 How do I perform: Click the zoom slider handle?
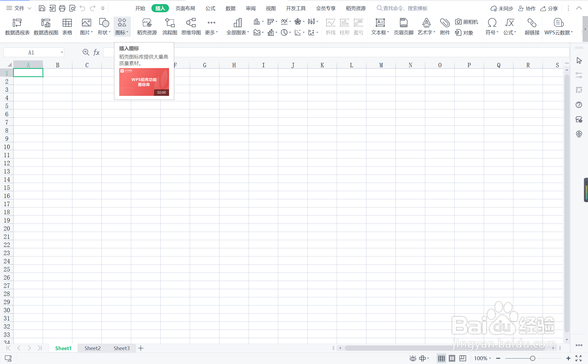tap(532, 358)
